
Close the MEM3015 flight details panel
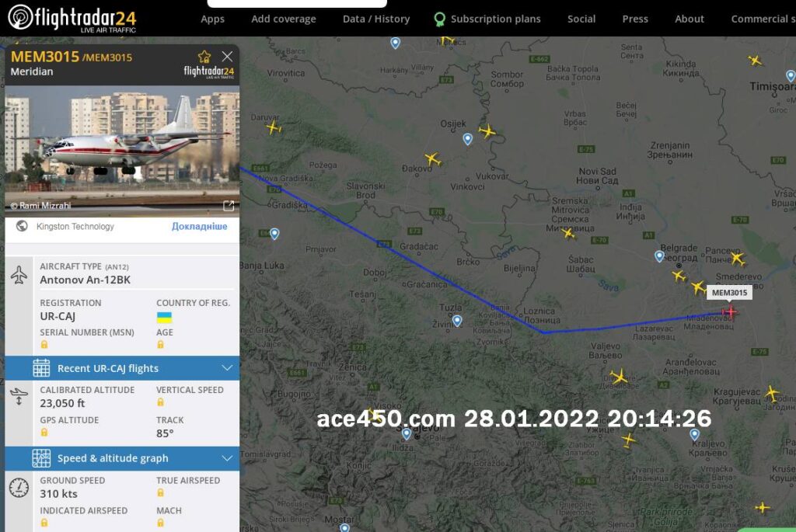227,57
